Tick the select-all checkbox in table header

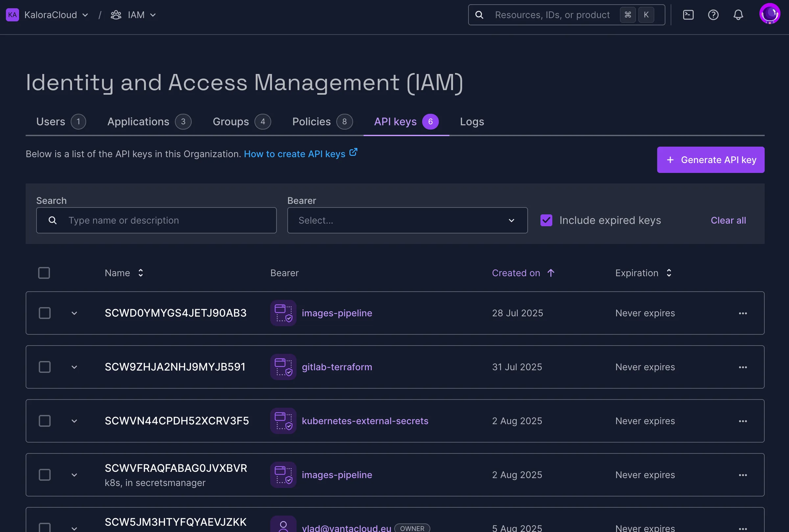44,273
